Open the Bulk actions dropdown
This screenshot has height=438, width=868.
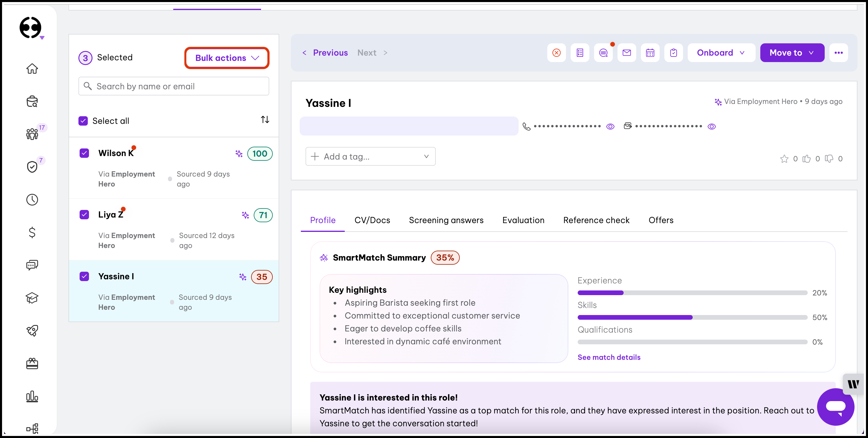[x=227, y=58]
